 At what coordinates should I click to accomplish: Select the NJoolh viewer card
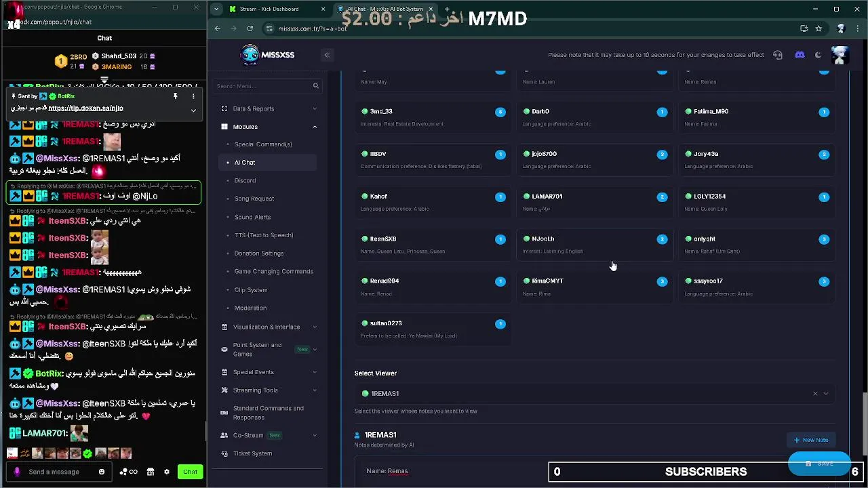pyautogui.click(x=595, y=245)
